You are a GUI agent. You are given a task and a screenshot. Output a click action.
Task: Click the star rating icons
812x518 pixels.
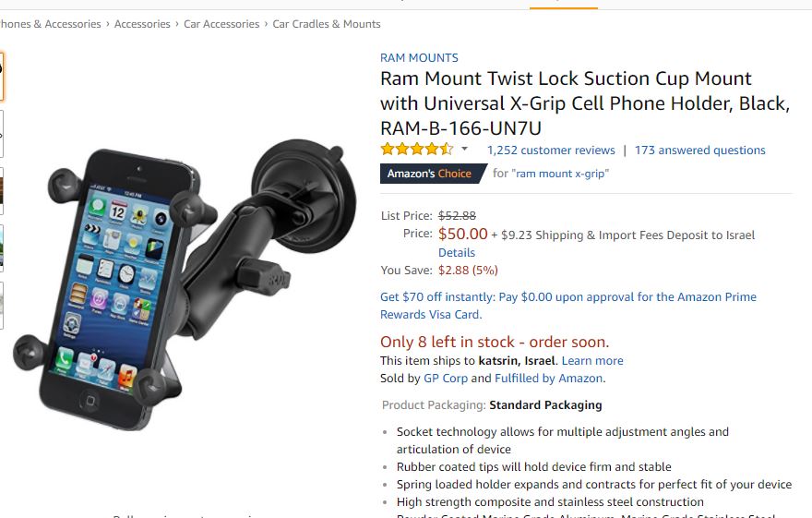pyautogui.click(x=416, y=150)
